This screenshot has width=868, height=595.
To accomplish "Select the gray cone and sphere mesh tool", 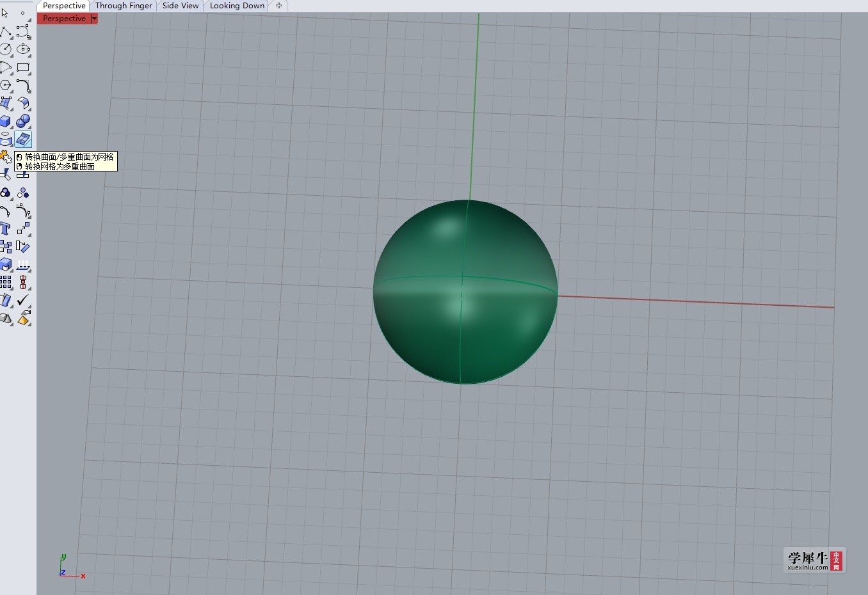I will tap(5, 318).
